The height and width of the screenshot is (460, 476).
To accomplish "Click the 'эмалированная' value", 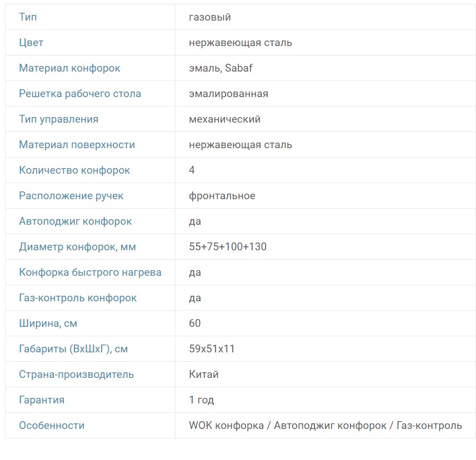I will click(228, 94).
